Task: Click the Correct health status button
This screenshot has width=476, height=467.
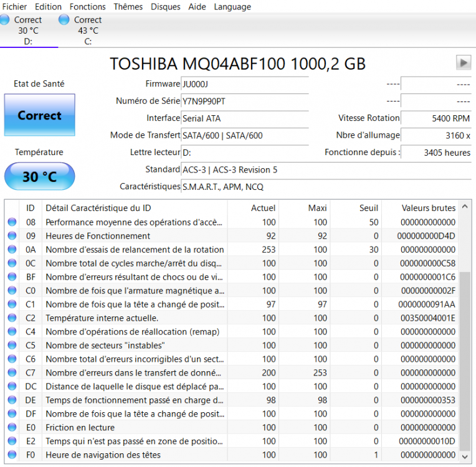Action: pyautogui.click(x=39, y=115)
